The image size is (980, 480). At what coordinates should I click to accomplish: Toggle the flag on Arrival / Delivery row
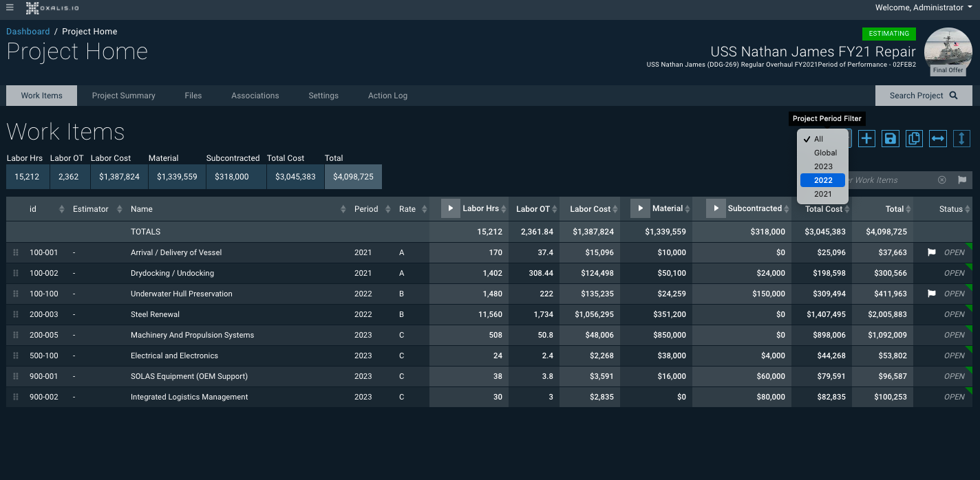point(932,252)
